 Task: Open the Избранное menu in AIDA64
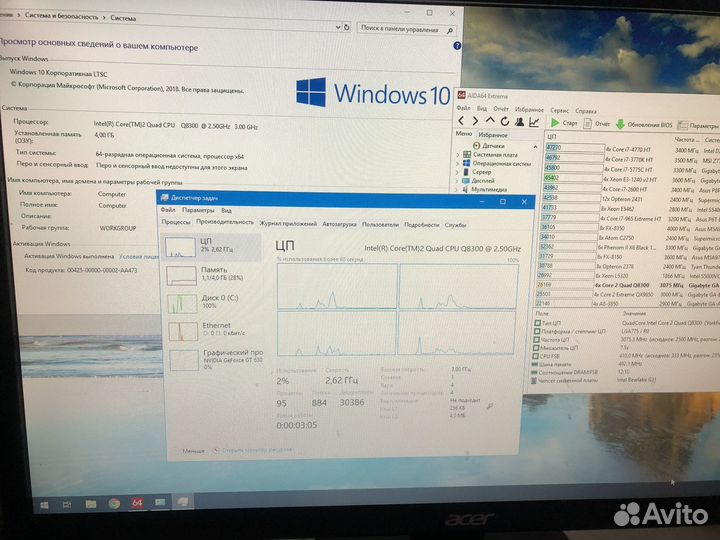click(529, 110)
